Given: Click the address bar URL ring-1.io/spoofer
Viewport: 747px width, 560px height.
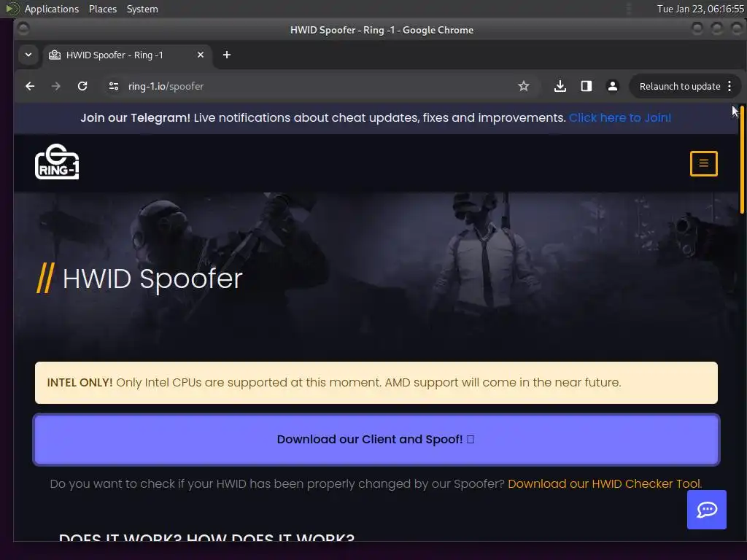Looking at the screenshot, I should click(166, 86).
